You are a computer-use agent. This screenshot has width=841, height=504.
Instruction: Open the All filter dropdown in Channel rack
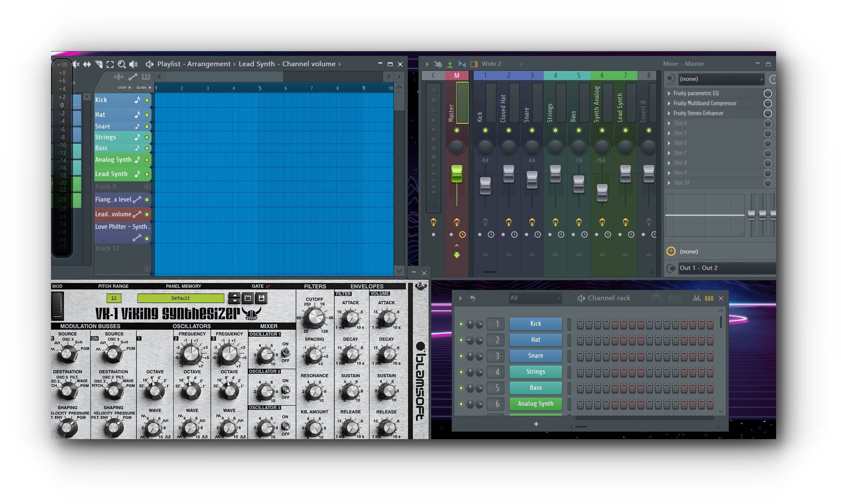[x=535, y=298]
